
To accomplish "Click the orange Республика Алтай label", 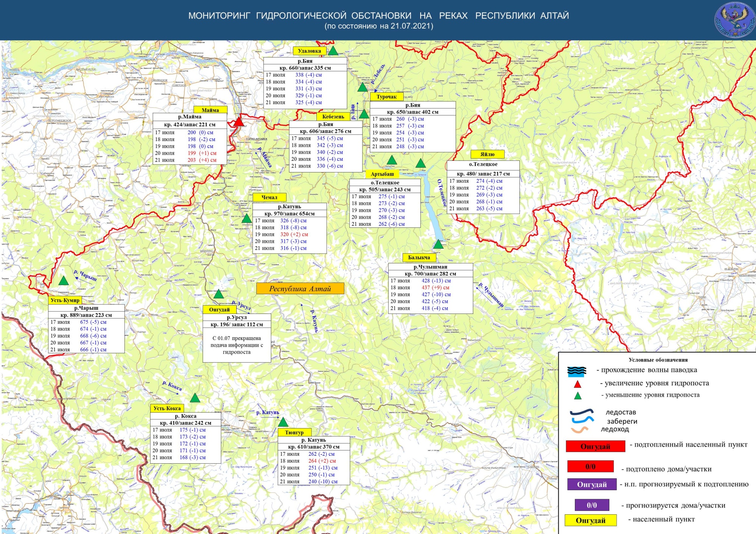I will (x=300, y=289).
